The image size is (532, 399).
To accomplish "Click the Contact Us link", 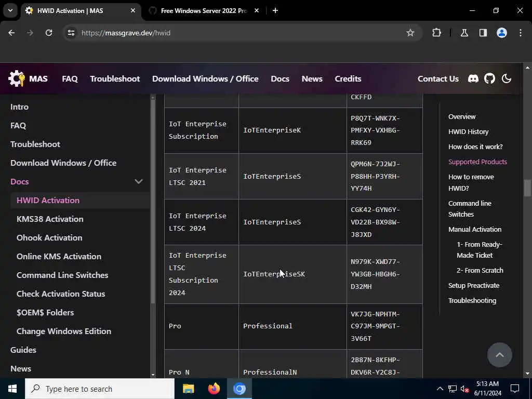I will 438,79.
